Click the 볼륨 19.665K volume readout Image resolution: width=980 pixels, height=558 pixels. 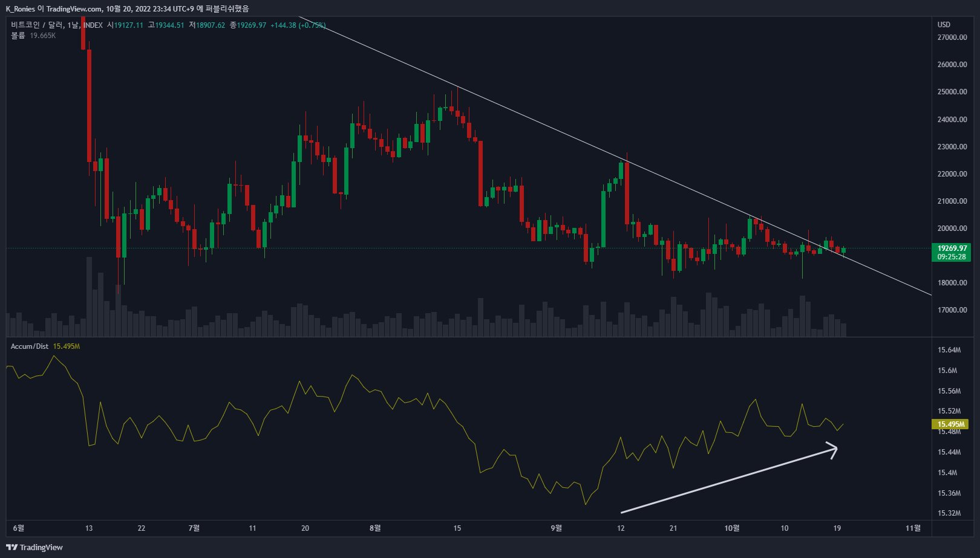tap(33, 36)
